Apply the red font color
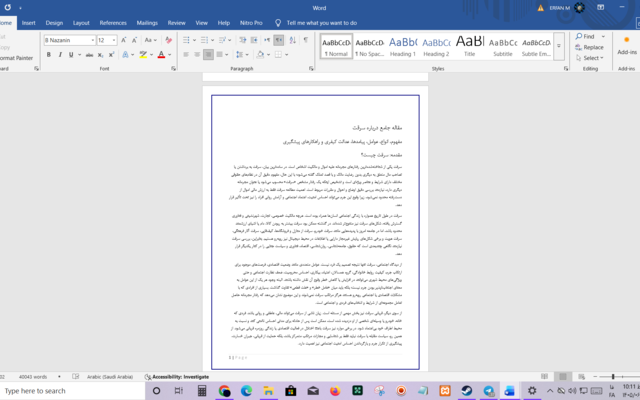This screenshot has height=400, width=640. click(x=162, y=55)
